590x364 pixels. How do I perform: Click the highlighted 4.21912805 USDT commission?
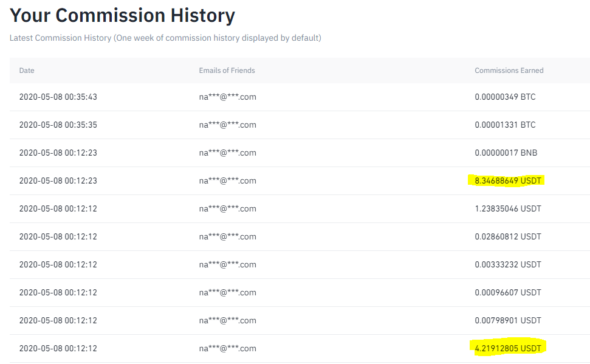[x=507, y=348]
